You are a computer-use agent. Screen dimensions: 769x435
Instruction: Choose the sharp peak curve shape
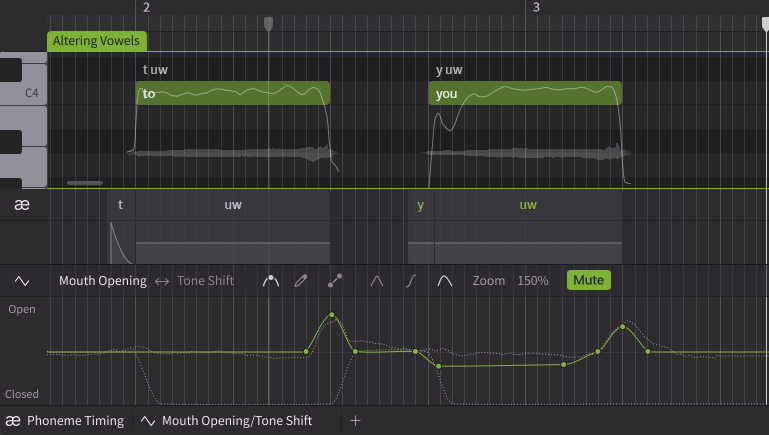coord(377,281)
